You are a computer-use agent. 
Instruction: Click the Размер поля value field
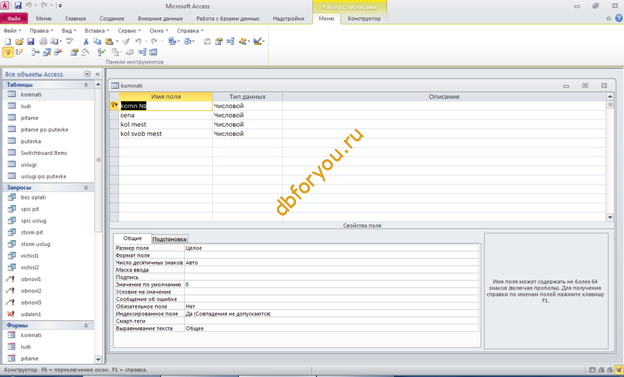tap(332, 248)
